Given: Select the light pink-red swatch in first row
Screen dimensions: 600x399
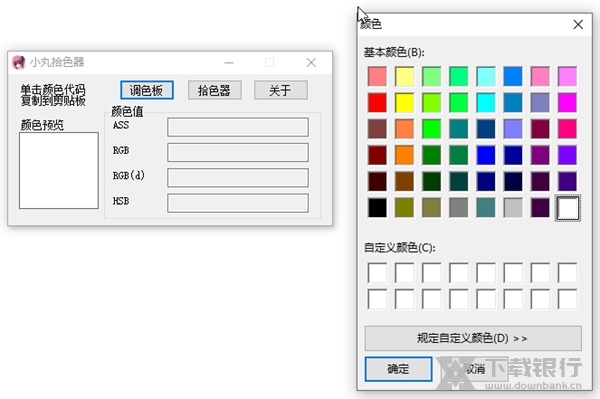Looking at the screenshot, I should (377, 76).
